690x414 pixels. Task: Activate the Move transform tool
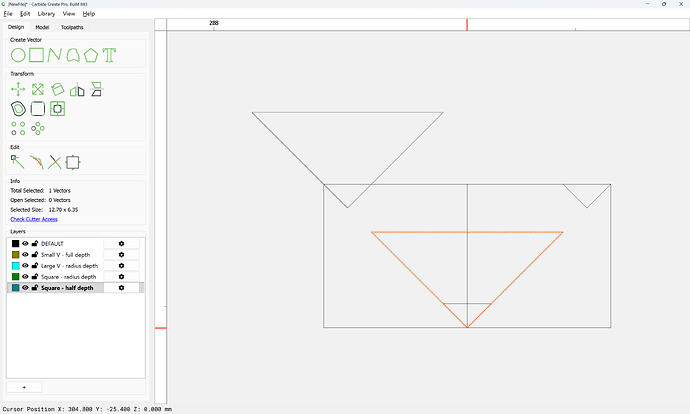tap(18, 89)
